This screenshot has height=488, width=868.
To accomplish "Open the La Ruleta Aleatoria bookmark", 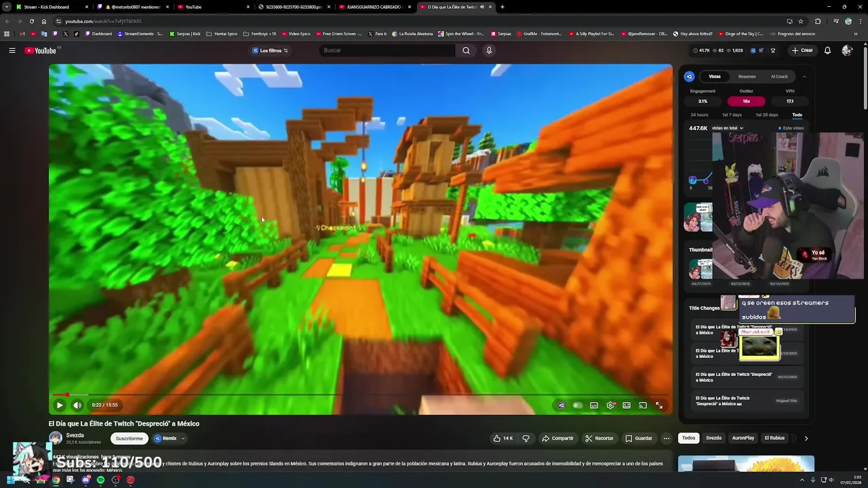I will click(412, 33).
